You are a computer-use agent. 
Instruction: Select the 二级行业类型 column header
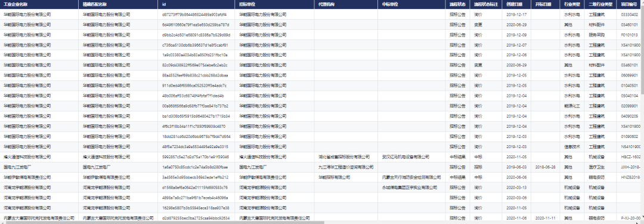(601, 5)
